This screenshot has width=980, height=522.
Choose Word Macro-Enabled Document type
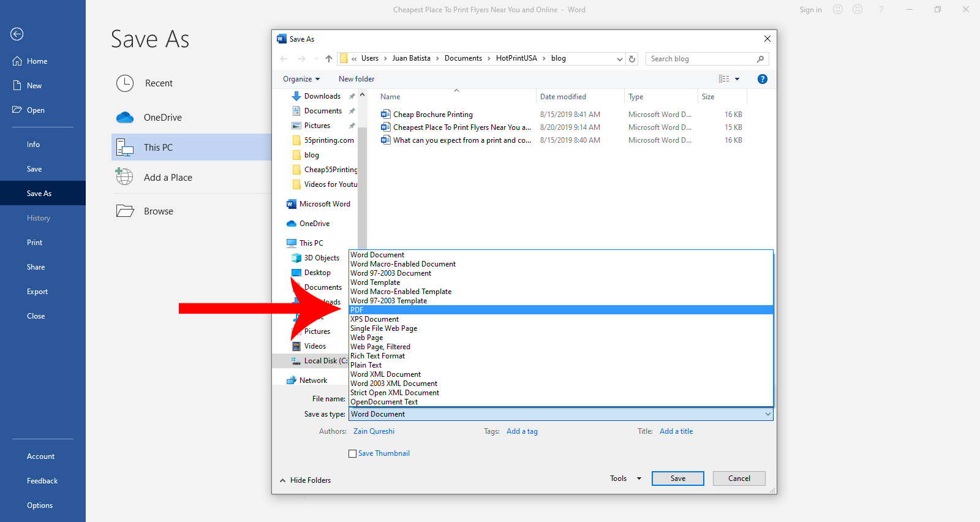561,264
